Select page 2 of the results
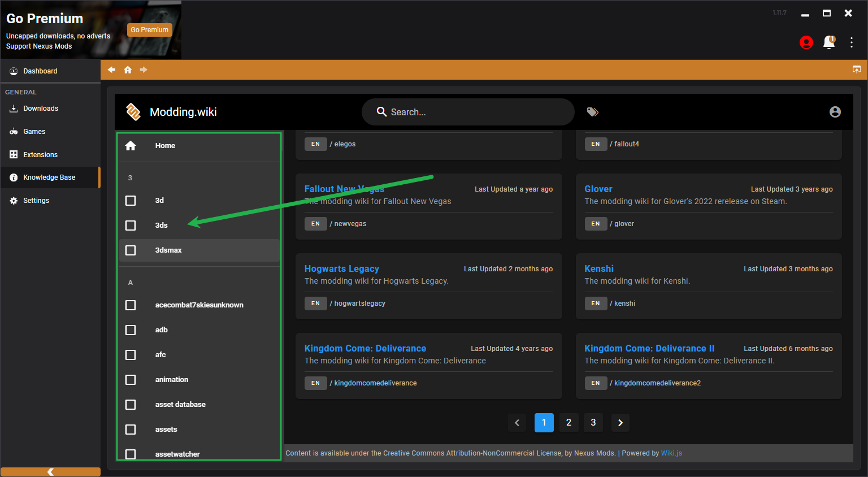Viewport: 868px width, 477px height. [568, 423]
